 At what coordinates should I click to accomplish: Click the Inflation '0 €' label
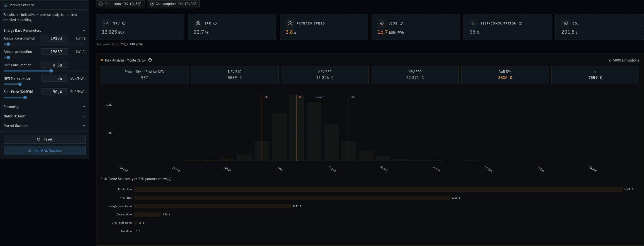click(138, 231)
